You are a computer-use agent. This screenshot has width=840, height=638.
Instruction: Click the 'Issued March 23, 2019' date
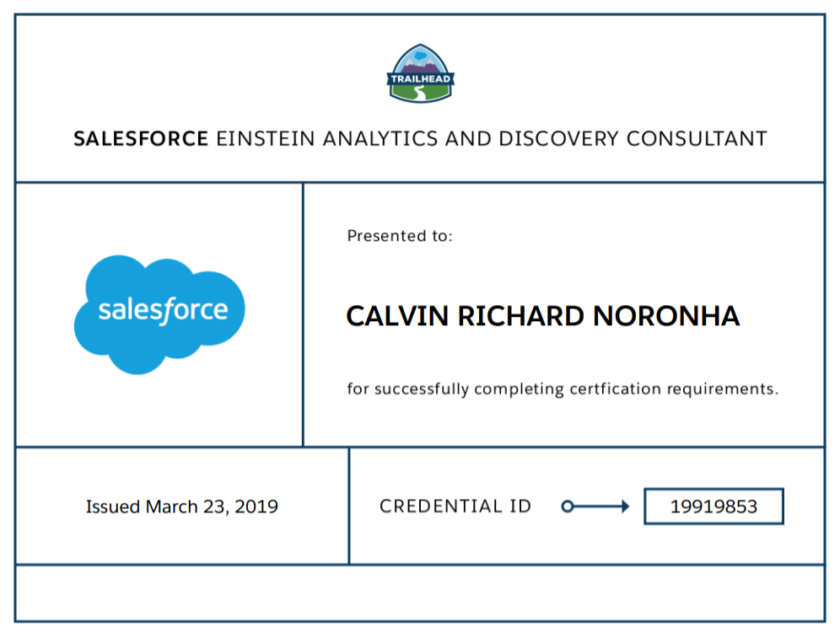[181, 507]
